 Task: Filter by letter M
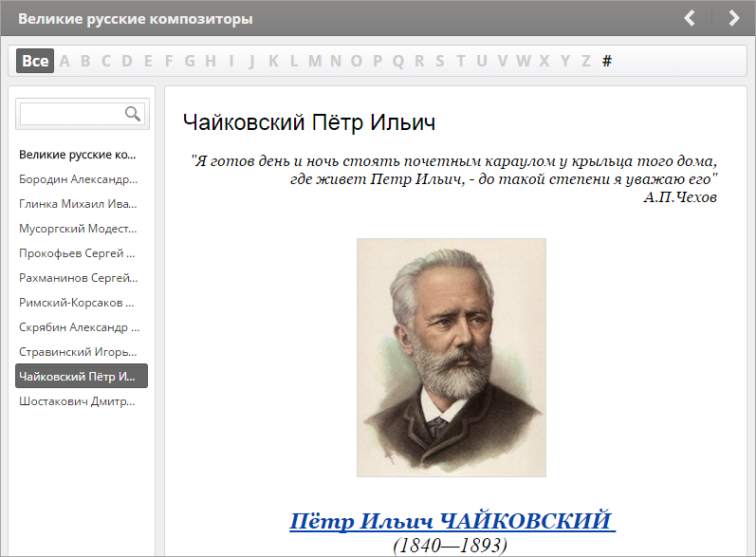point(315,61)
